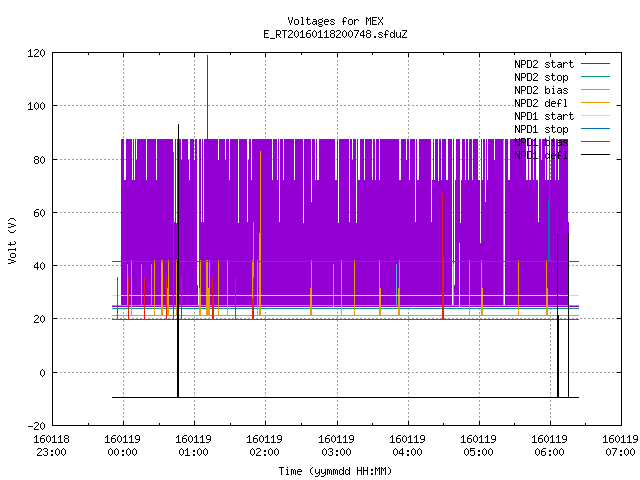Screen dimensions: 640x480
Task: Click the purple line sample beside NPD2 start
Action: (x=596, y=64)
